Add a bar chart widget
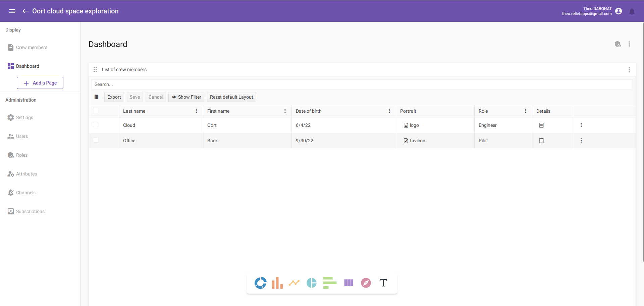The width and height of the screenshot is (644, 306). 277,283
